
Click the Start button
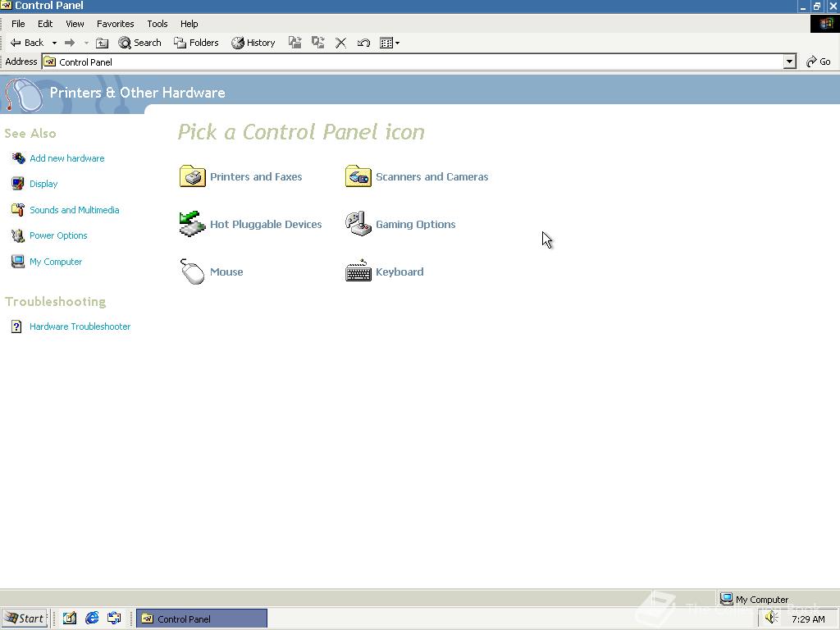[25, 619]
